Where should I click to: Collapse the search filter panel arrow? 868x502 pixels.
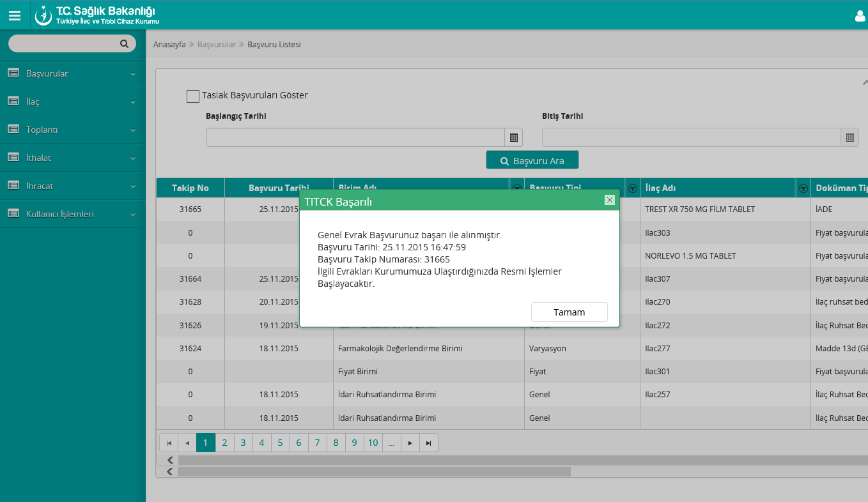[865, 82]
